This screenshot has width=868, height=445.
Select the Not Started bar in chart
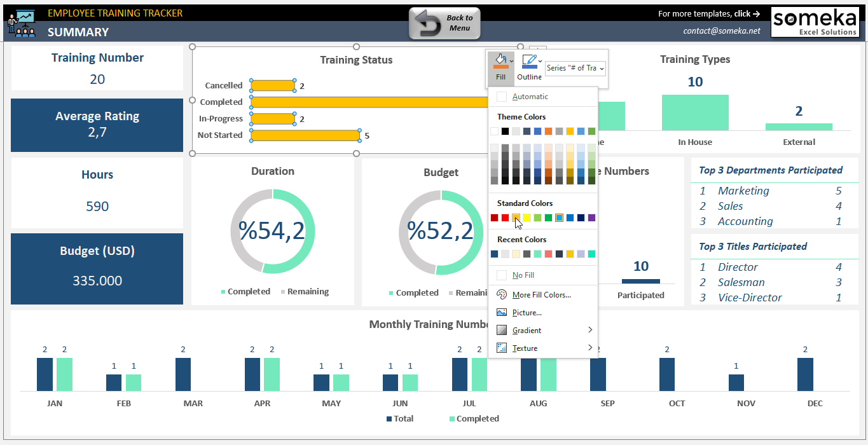click(x=305, y=135)
